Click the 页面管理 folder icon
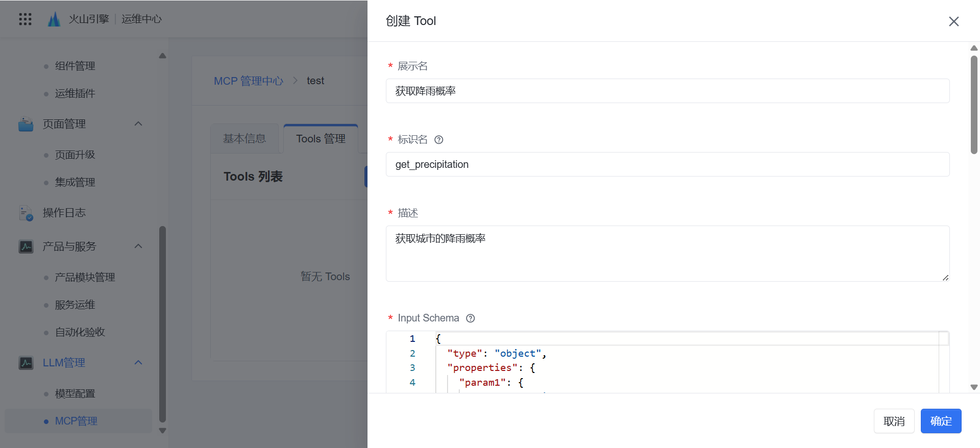This screenshot has width=980, height=448. [26, 124]
